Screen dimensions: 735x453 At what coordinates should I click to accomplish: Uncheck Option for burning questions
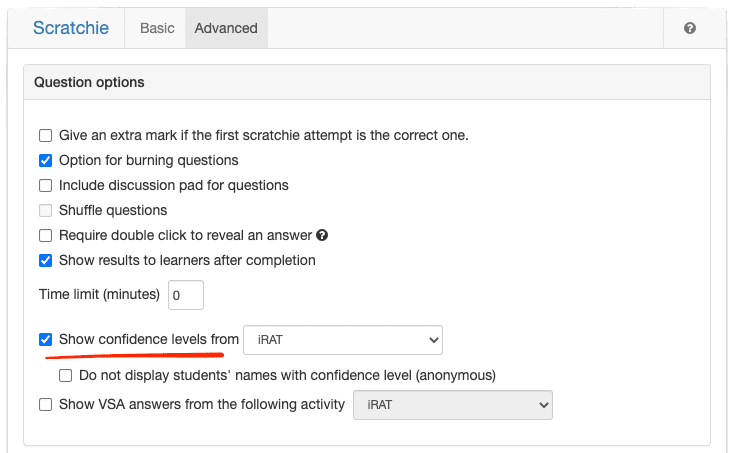45,160
